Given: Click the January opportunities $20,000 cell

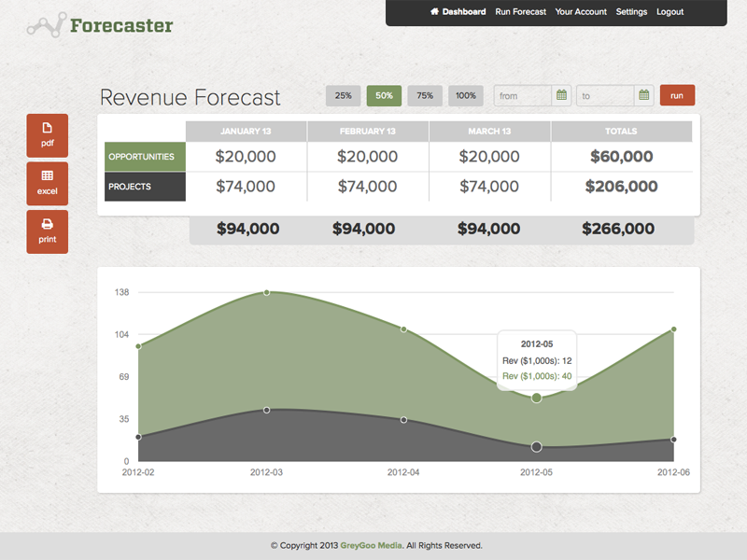Looking at the screenshot, I should (246, 157).
